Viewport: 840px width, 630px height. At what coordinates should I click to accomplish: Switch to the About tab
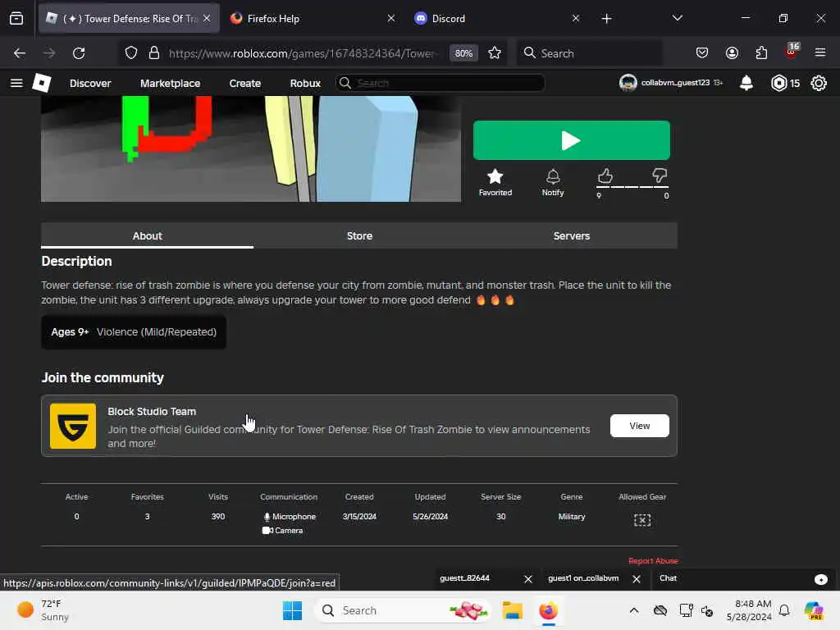pos(148,235)
